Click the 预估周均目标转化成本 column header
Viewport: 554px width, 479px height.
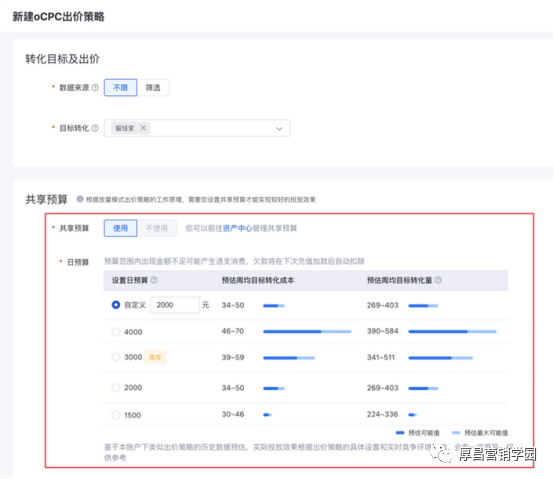point(258,280)
